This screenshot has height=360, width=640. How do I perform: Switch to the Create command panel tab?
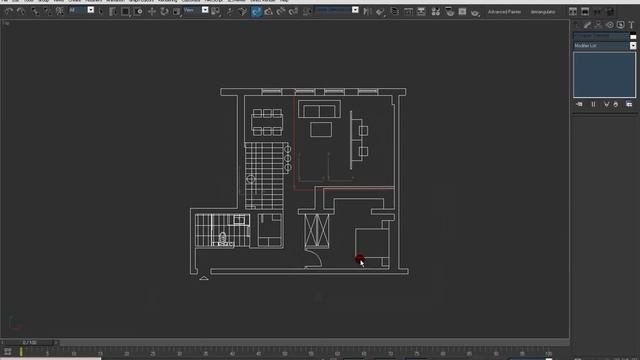pos(577,25)
